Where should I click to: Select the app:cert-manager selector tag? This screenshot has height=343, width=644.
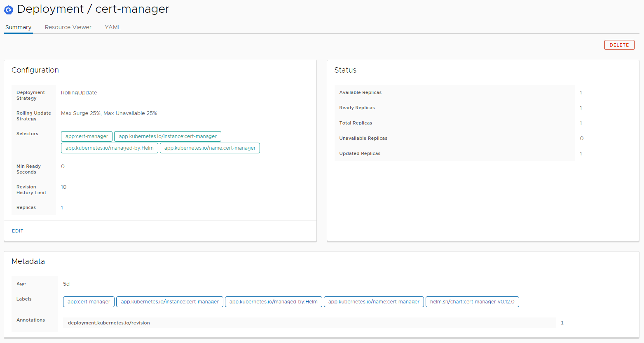pos(87,136)
